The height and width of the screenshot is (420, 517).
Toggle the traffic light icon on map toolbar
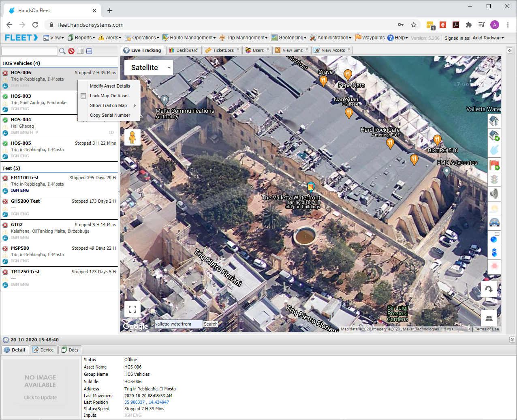[x=494, y=179]
